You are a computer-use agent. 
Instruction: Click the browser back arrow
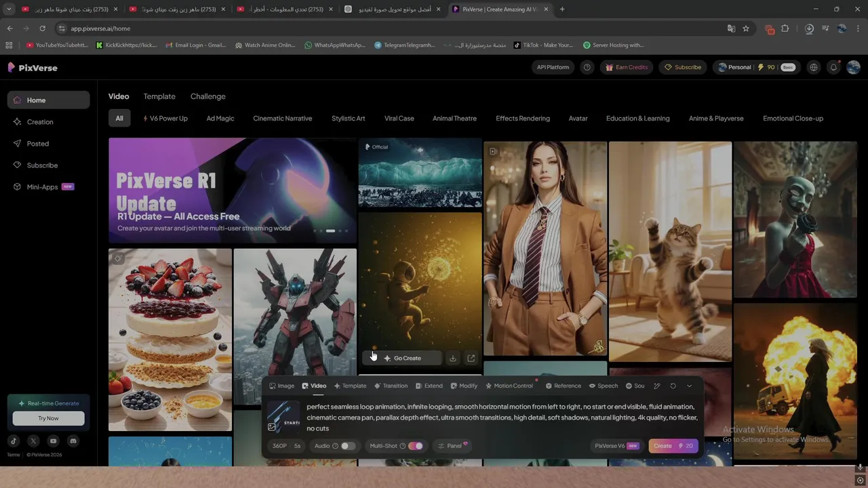click(x=9, y=28)
